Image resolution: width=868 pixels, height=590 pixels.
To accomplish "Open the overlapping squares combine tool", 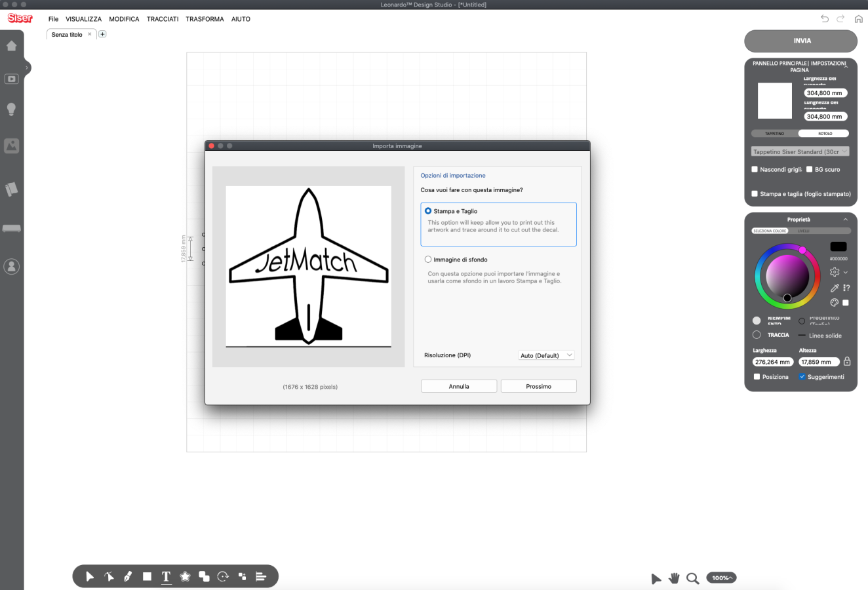I will tap(204, 577).
